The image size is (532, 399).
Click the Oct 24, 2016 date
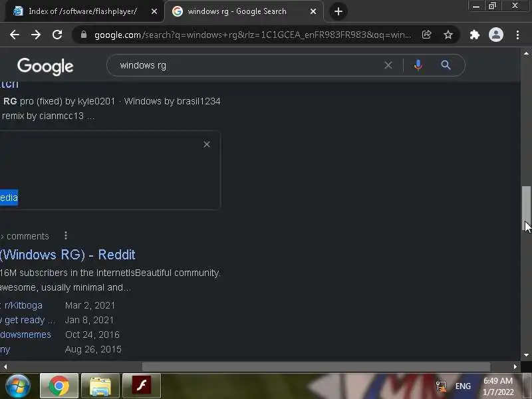(92, 335)
